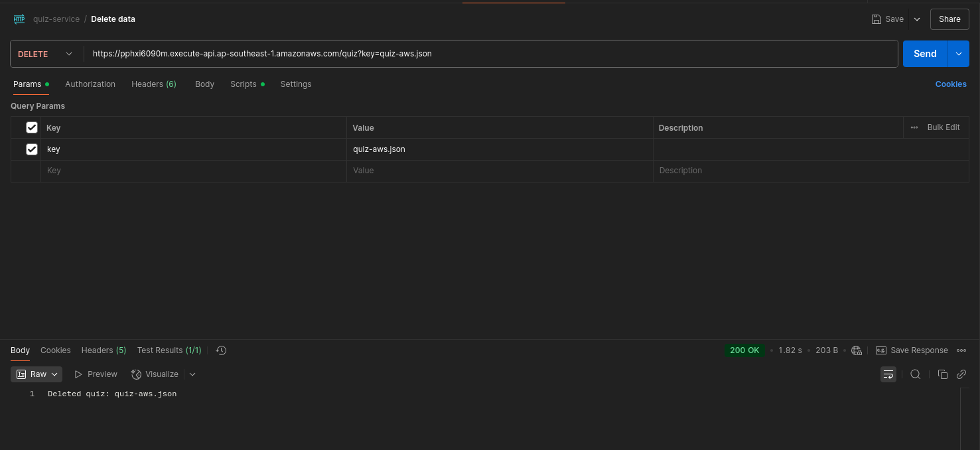Expand the Send button arrow dropdown

coord(958,54)
